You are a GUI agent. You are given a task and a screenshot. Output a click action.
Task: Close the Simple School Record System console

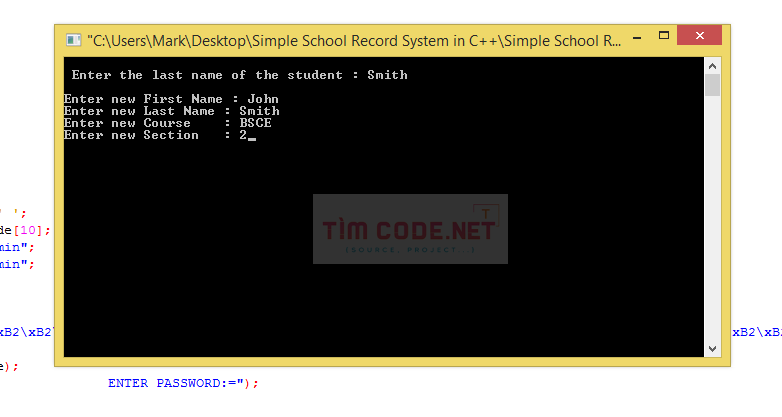pos(699,35)
